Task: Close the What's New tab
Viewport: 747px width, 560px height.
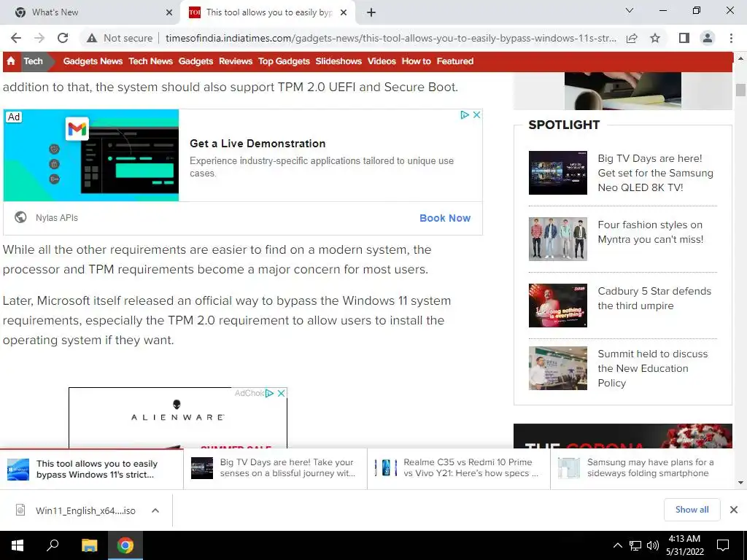Action: (169, 12)
